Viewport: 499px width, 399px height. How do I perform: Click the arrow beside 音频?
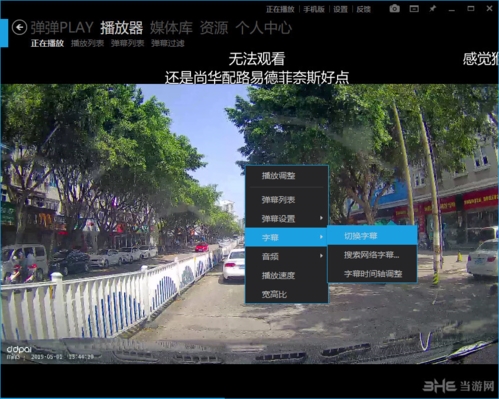[x=321, y=256]
